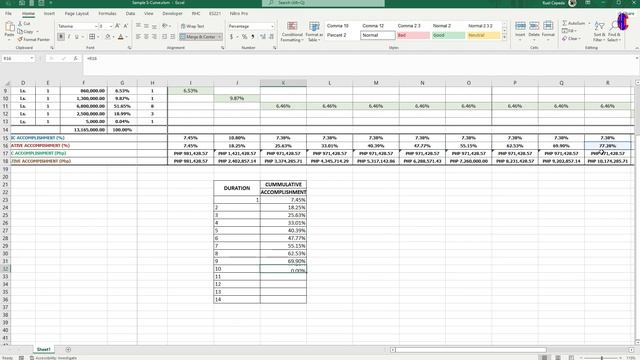
Task: Apply the Good cell style
Action: coord(448,36)
